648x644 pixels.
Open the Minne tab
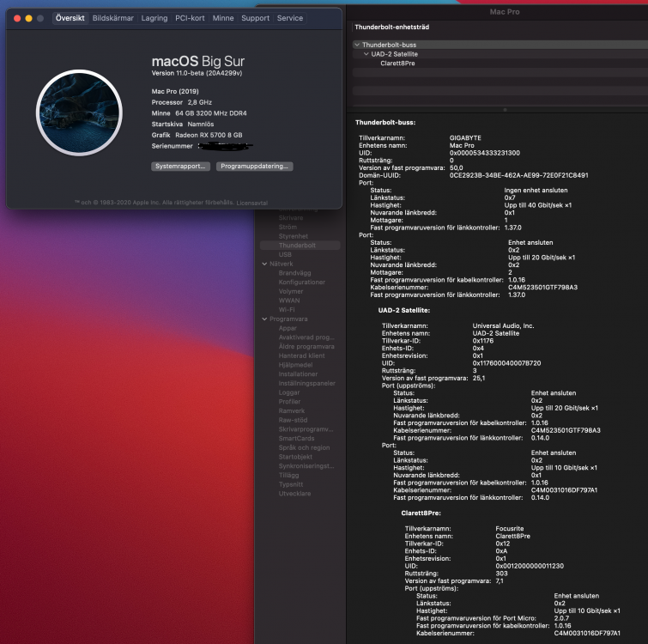[223, 18]
